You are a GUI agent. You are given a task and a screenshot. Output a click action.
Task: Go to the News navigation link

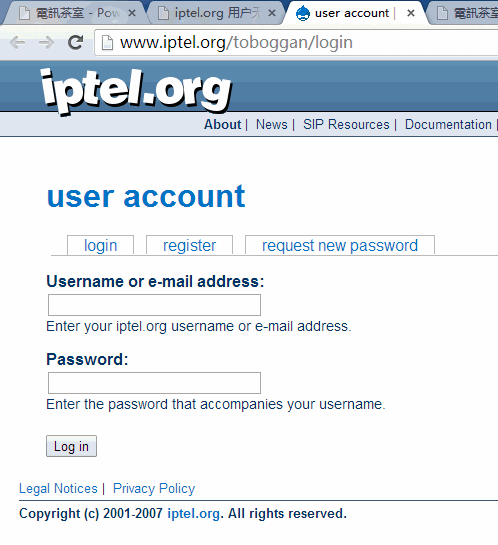(x=272, y=124)
